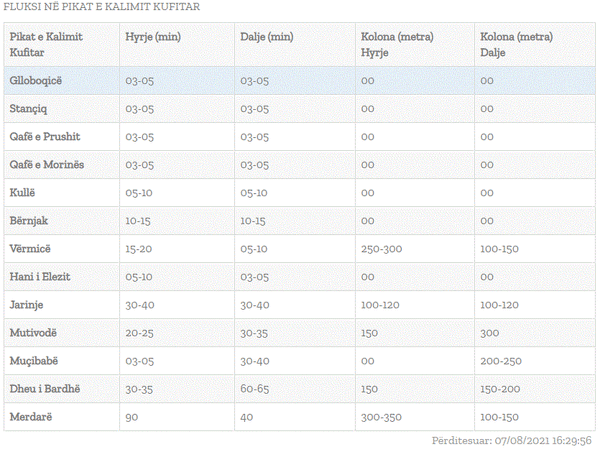600x452 pixels.
Task: Select the Kolona (metra) Hyrje header
Action: [x=397, y=44]
